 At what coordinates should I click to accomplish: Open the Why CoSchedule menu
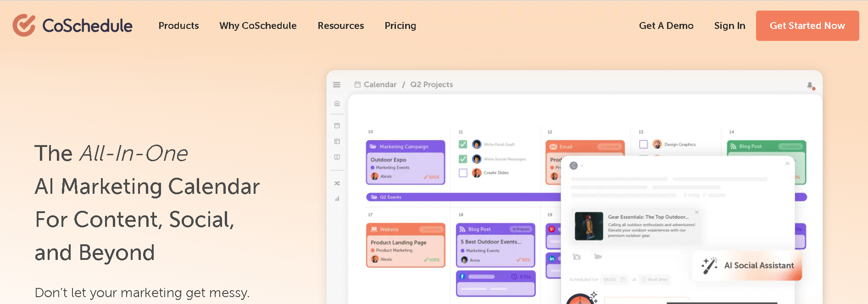258,26
